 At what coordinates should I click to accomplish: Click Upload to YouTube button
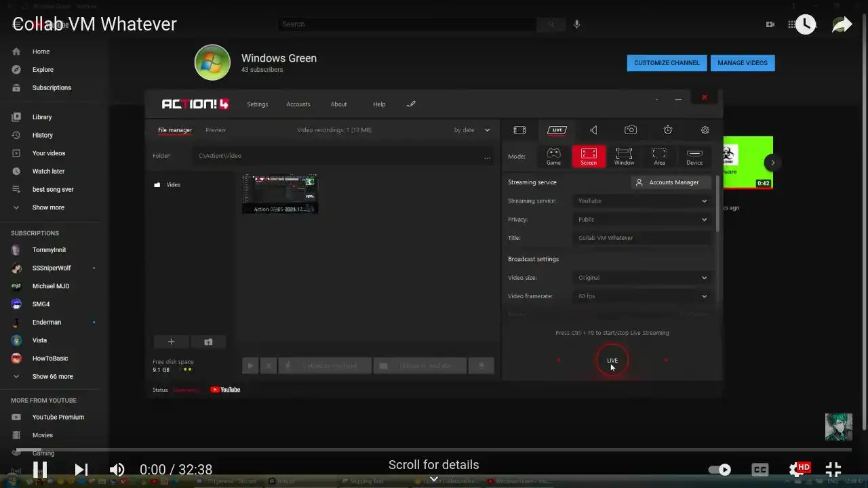tap(420, 366)
